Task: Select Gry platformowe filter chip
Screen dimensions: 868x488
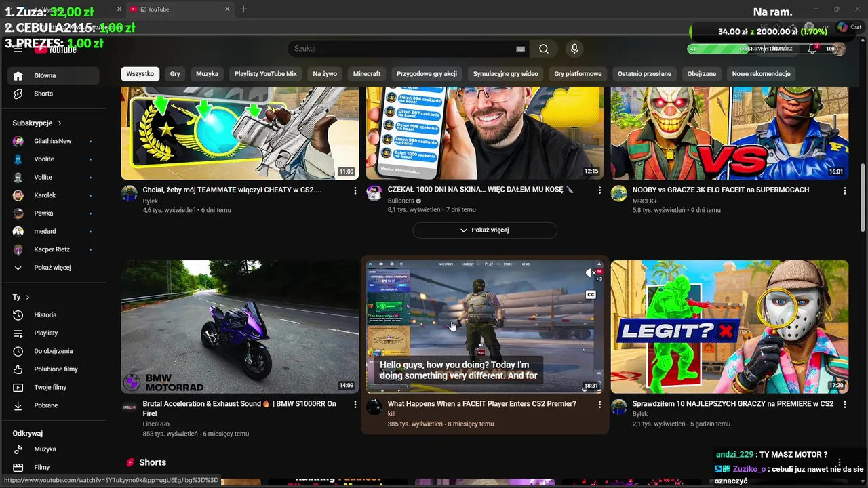Action: 578,74
